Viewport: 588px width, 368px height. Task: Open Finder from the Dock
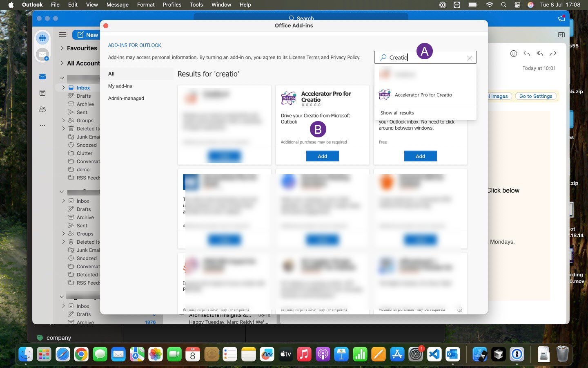pos(25,354)
